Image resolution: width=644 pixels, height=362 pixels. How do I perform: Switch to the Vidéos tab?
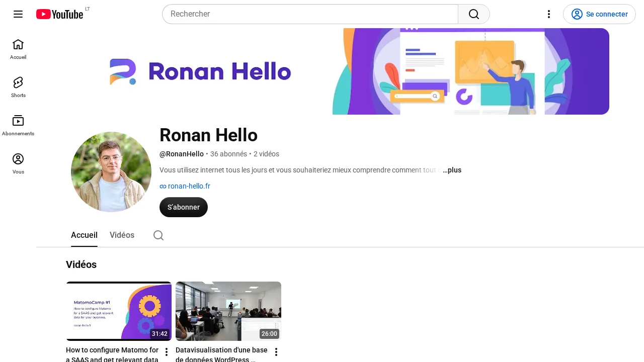(122, 235)
